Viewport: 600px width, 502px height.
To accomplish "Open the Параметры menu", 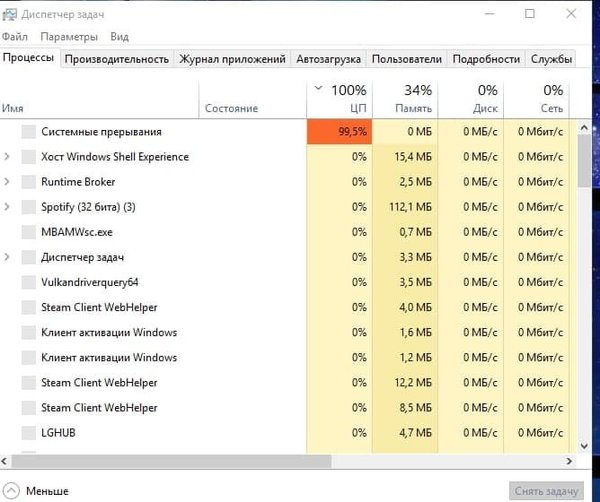I will [70, 36].
